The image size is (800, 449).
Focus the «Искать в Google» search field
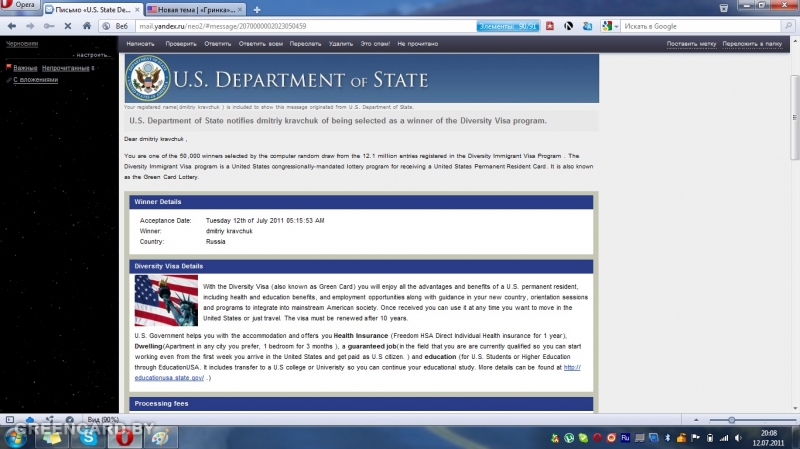click(x=701, y=26)
